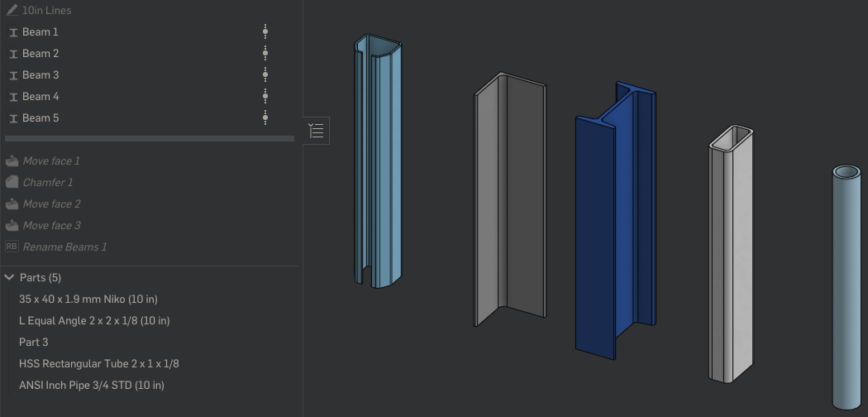Click the Beam 2 feature icon

pyautogui.click(x=13, y=55)
